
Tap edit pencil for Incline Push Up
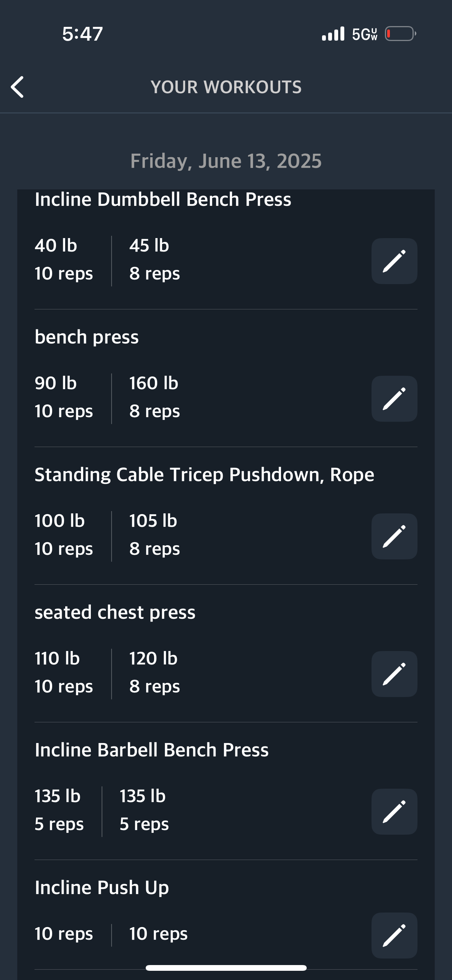pos(394,936)
